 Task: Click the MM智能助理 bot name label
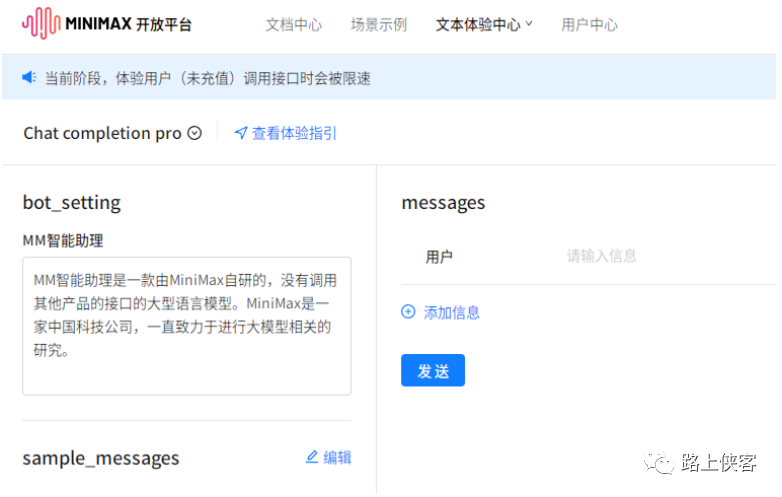63,241
